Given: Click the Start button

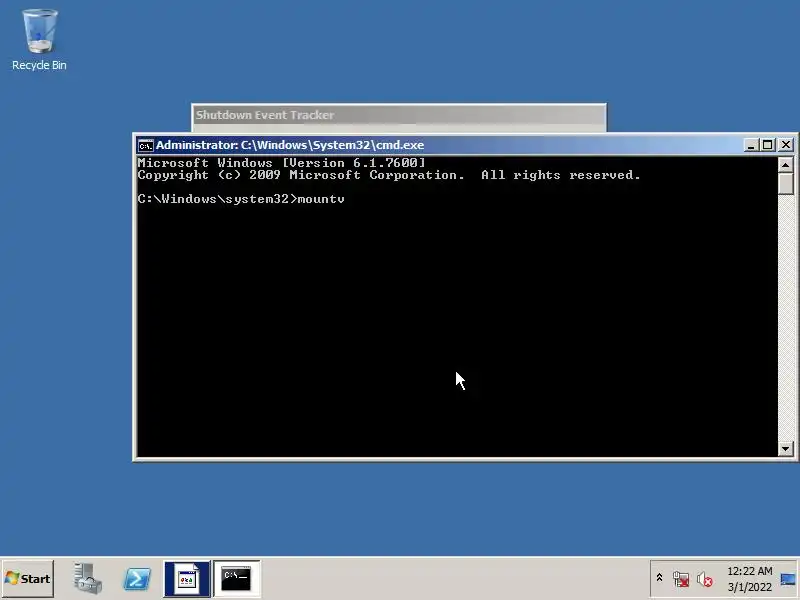Looking at the screenshot, I should pos(28,579).
